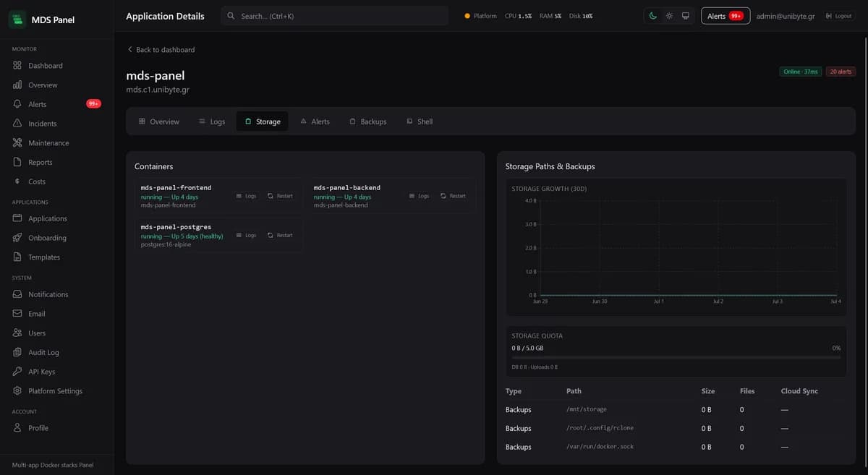
Task: Click the Notifications inbox icon
Action: point(17,294)
